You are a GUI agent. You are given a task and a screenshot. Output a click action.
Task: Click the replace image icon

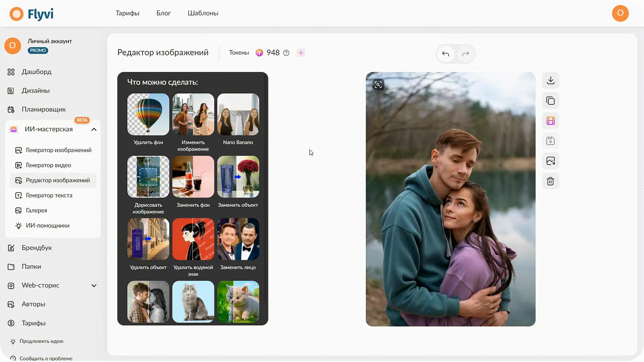[550, 161]
